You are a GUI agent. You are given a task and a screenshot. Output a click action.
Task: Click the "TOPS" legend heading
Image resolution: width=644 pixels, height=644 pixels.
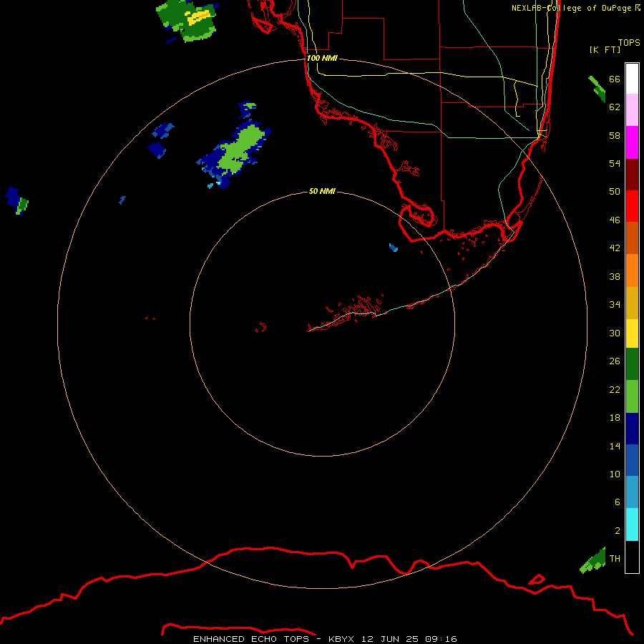pyautogui.click(x=629, y=42)
